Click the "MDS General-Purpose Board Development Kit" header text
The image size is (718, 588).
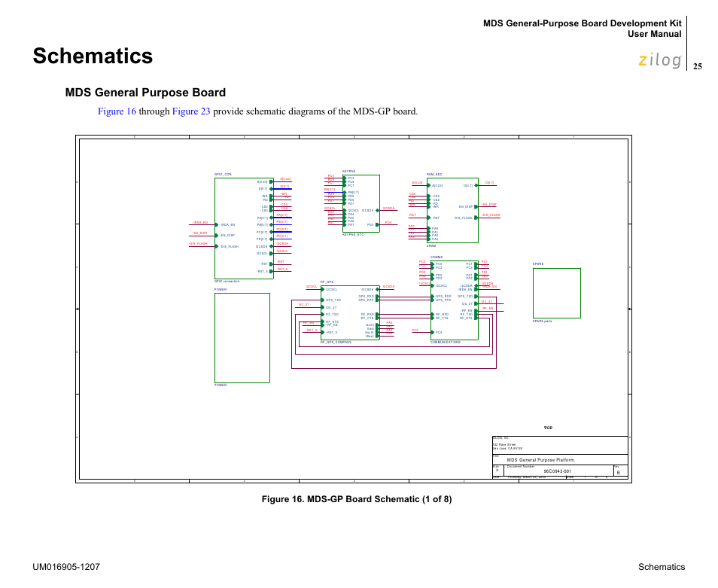[582, 23]
